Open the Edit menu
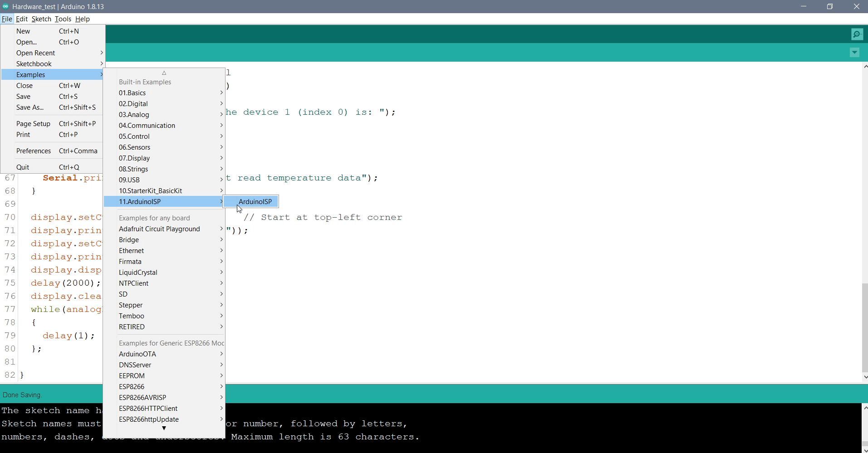The image size is (868, 453). point(22,19)
